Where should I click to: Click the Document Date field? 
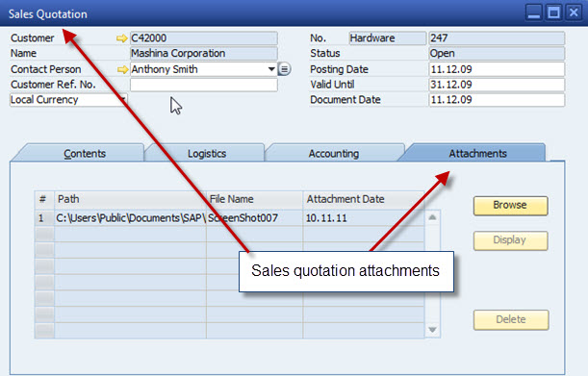coord(497,100)
